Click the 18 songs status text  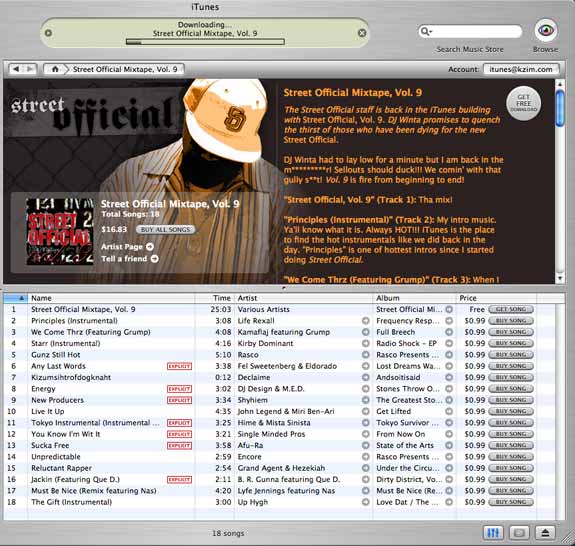228,533
